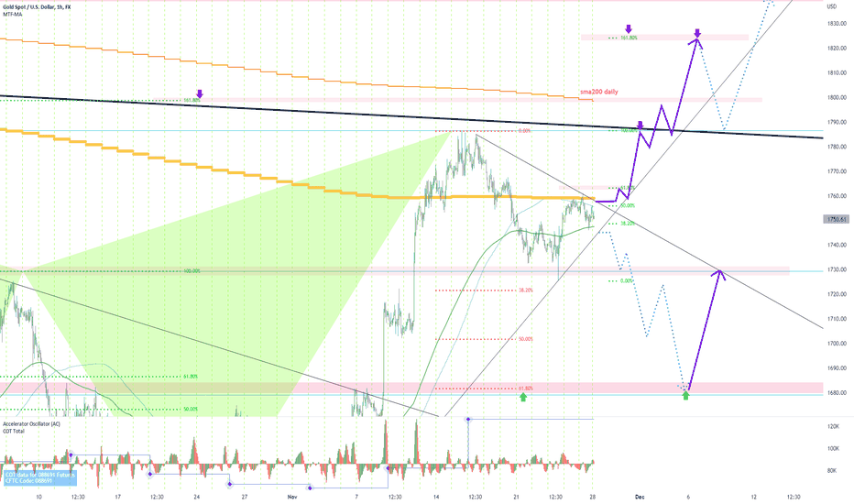Select the 1780.00 price axis label
The image size is (854, 504).
coord(837,147)
